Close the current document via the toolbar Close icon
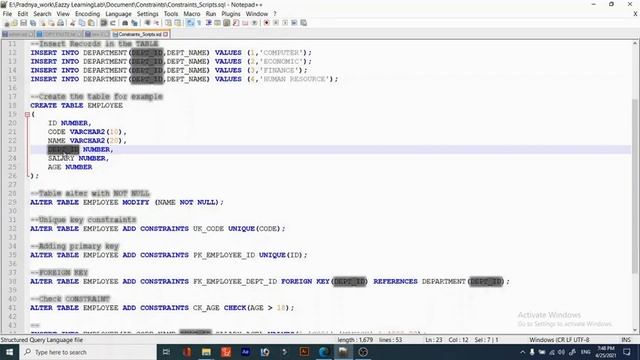 pyautogui.click(x=42, y=23)
